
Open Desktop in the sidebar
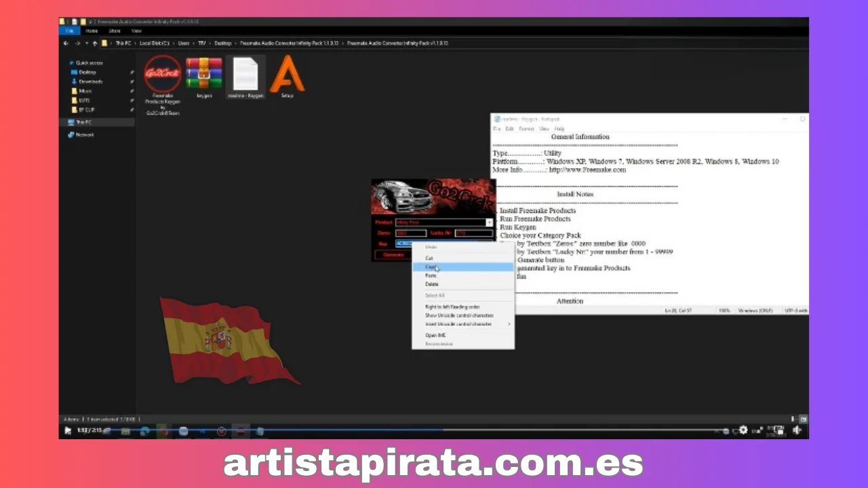pyautogui.click(x=87, y=72)
